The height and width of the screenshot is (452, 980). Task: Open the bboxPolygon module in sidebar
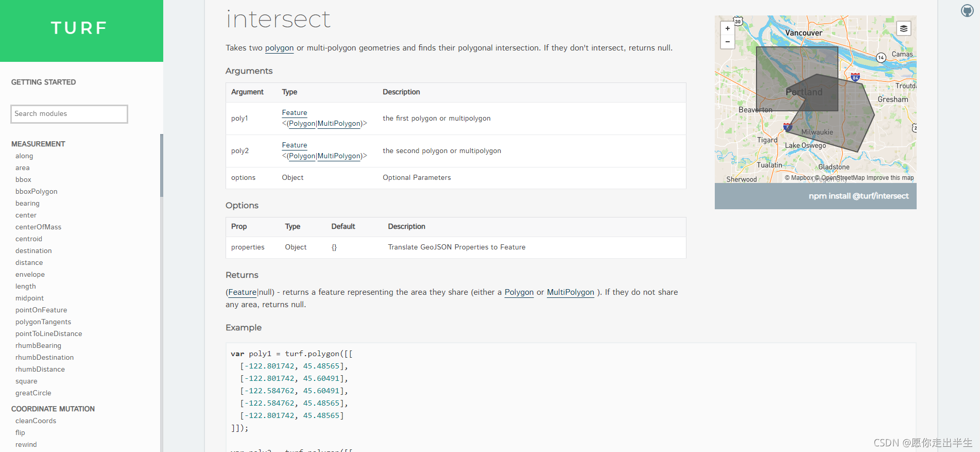37,191
